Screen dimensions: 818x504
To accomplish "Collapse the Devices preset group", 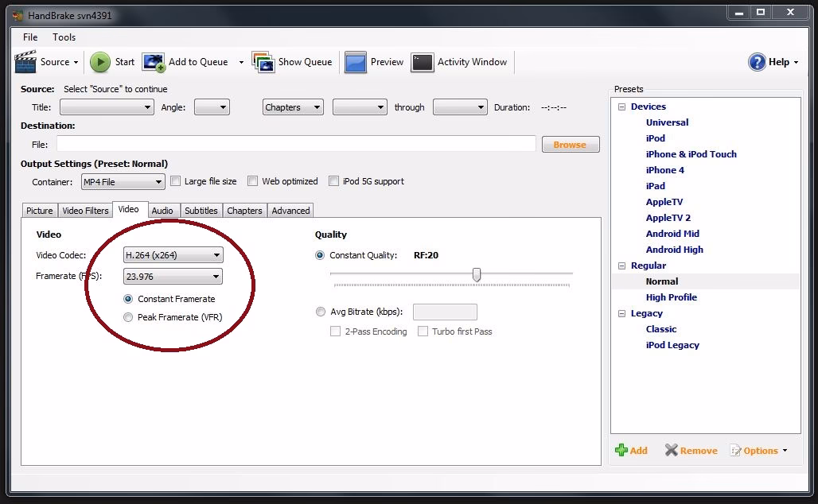I will 621,107.
